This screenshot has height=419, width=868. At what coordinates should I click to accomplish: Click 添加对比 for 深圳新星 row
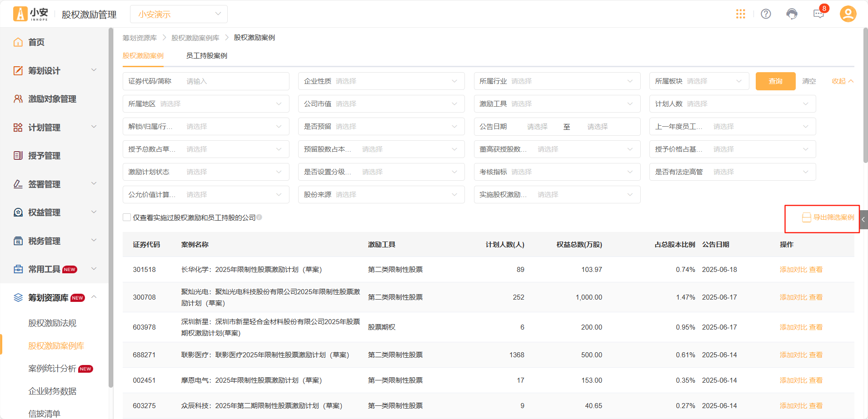point(793,327)
